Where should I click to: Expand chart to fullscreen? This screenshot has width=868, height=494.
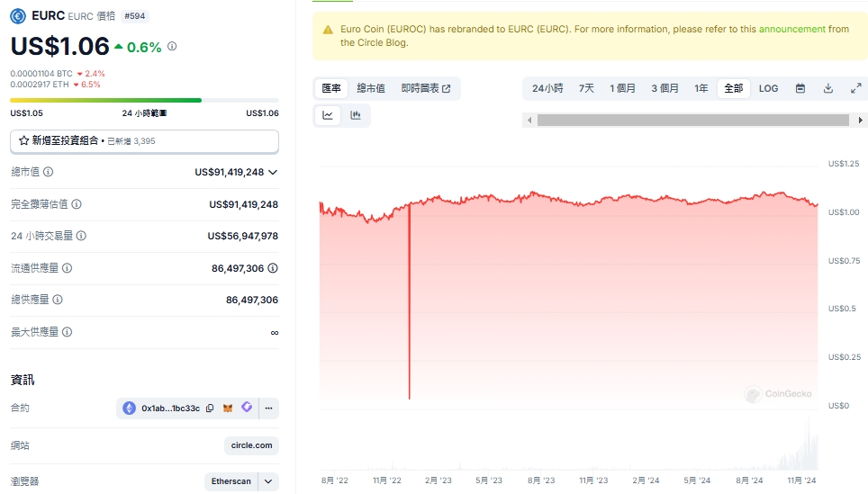[x=855, y=88]
